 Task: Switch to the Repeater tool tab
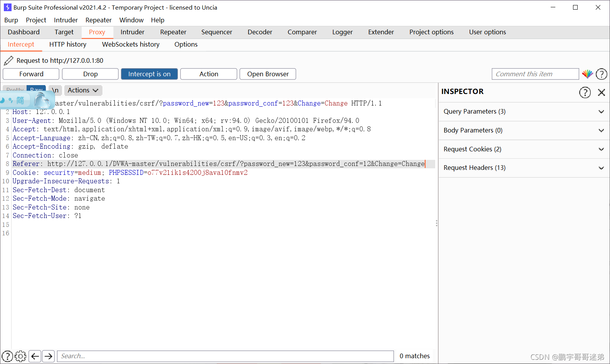173,32
